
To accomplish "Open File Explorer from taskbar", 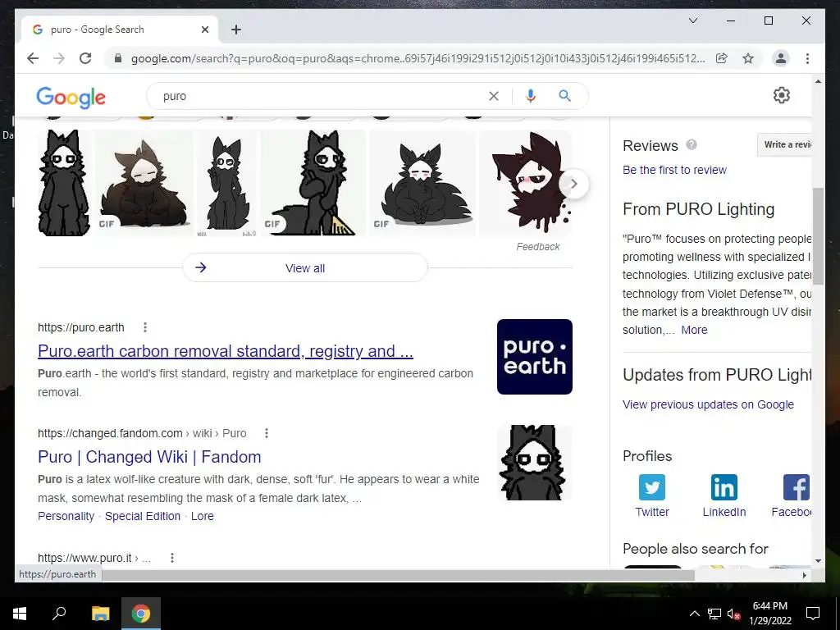I will pyautogui.click(x=100, y=614).
